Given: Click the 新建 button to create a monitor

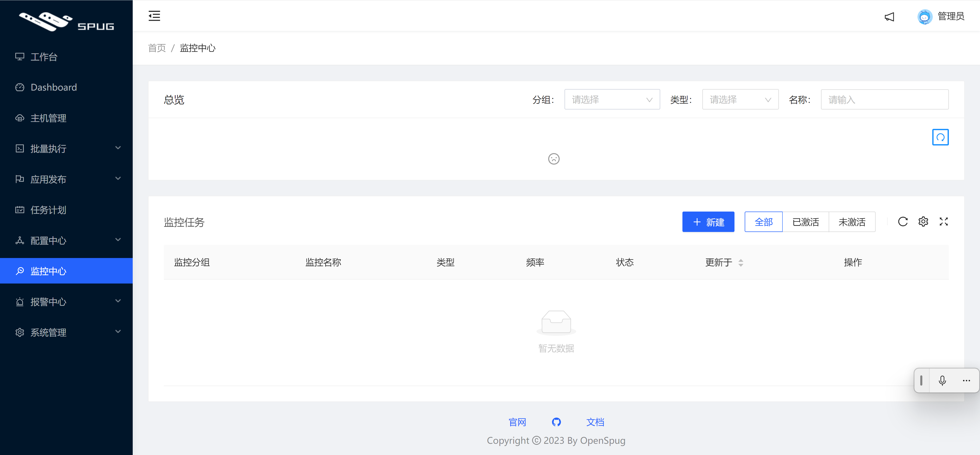Looking at the screenshot, I should pos(708,222).
